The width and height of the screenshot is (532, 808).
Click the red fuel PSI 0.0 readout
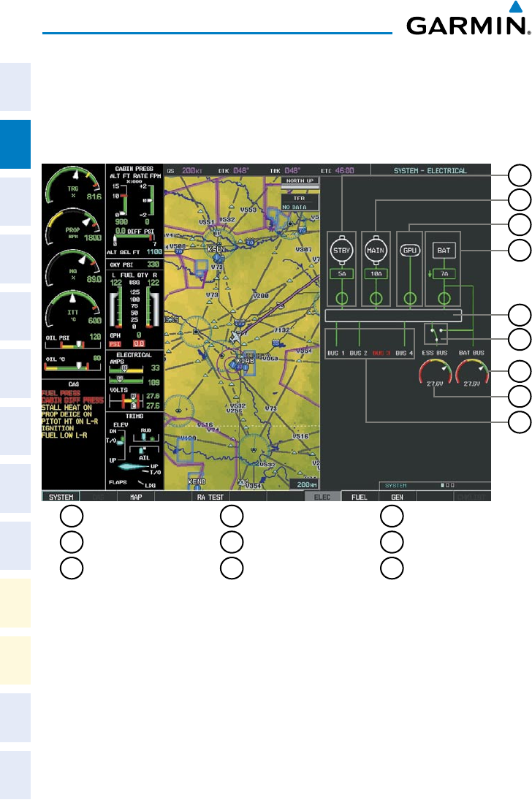[139, 343]
